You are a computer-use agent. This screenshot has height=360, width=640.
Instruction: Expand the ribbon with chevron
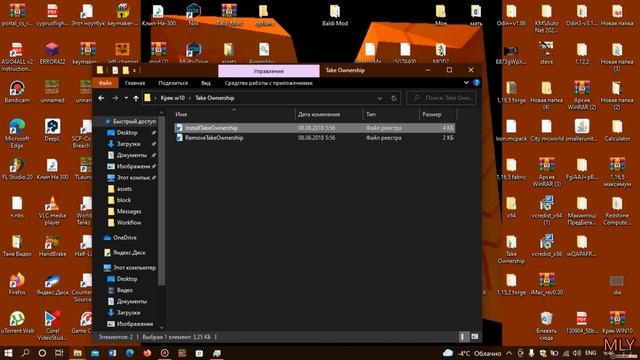(x=466, y=82)
